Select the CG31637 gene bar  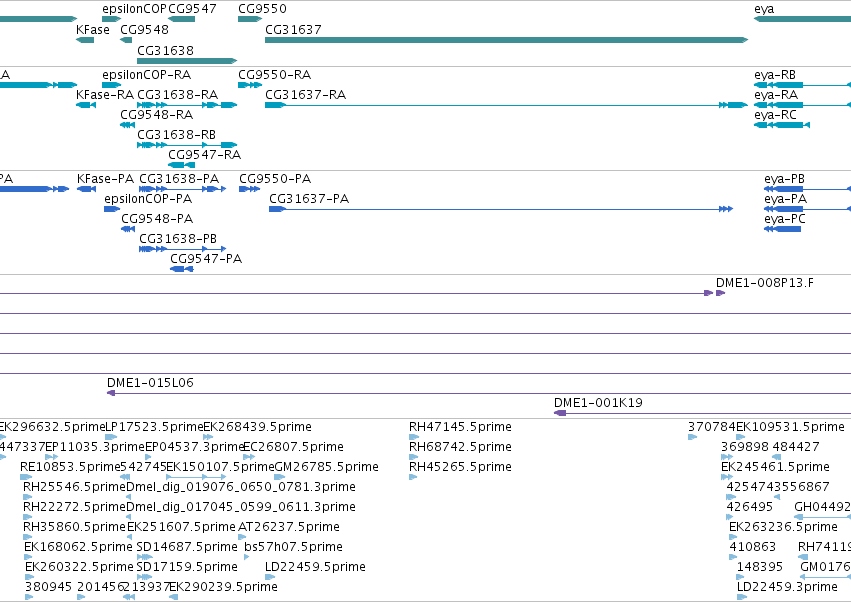click(x=506, y=40)
